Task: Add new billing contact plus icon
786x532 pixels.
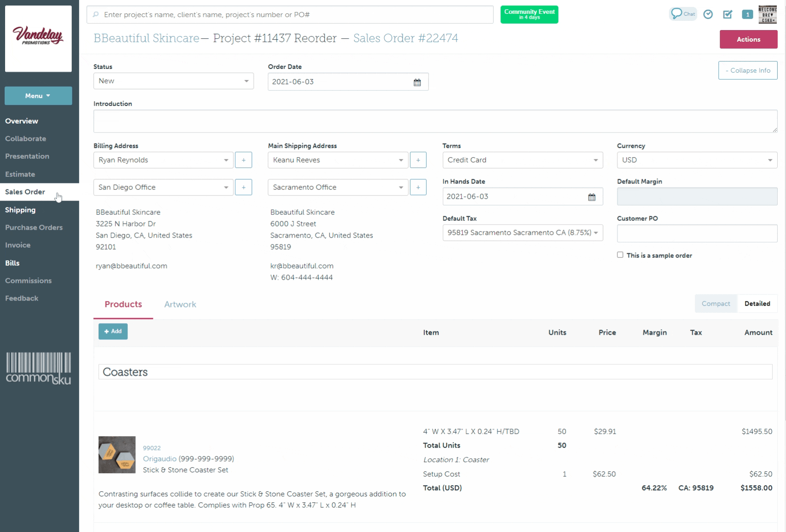Action: point(243,160)
